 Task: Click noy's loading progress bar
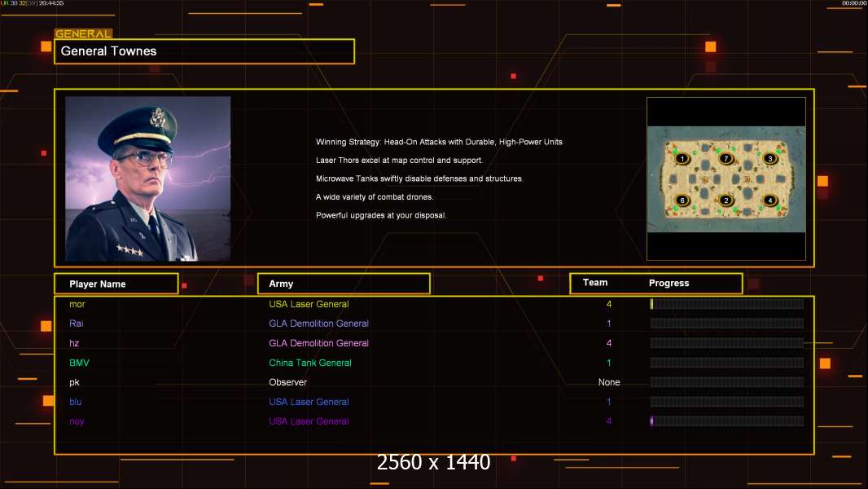(x=726, y=421)
